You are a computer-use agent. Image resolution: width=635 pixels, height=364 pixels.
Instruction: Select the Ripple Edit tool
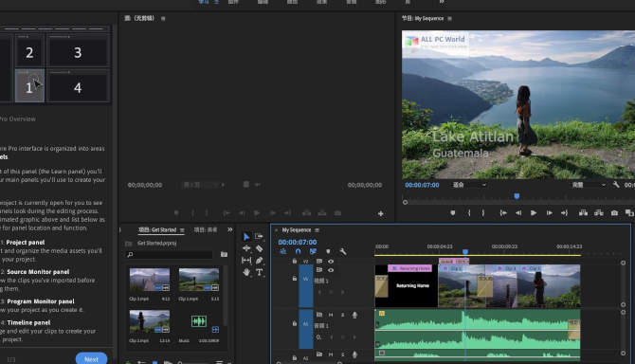246,248
